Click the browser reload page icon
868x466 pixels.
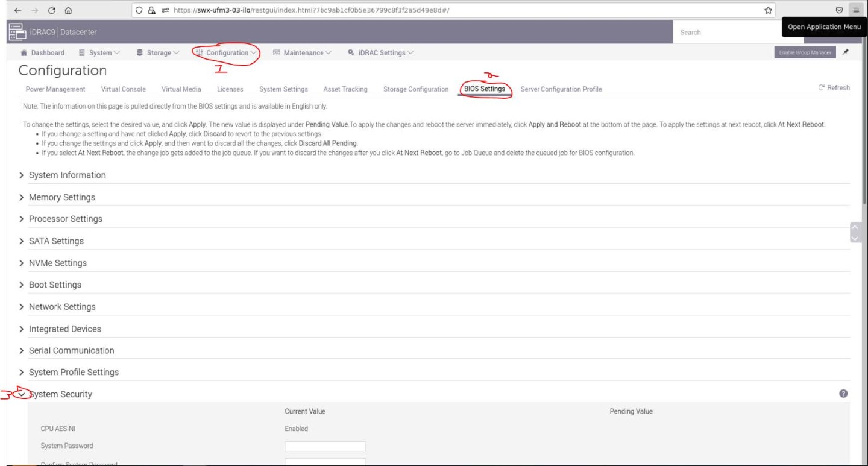tap(51, 10)
